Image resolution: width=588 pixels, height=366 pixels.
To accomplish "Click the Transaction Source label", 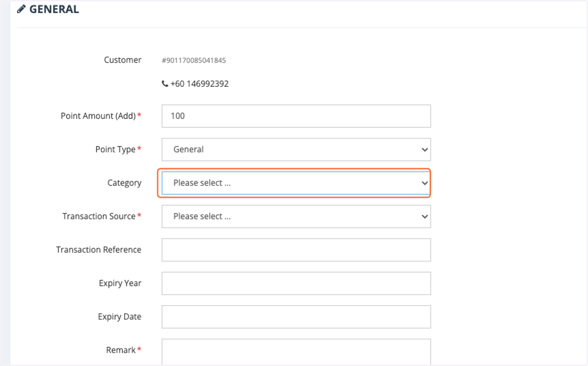I will 98,216.
